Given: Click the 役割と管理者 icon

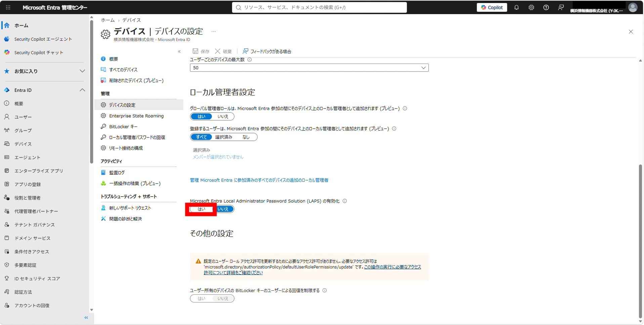Looking at the screenshot, I should [7, 198].
